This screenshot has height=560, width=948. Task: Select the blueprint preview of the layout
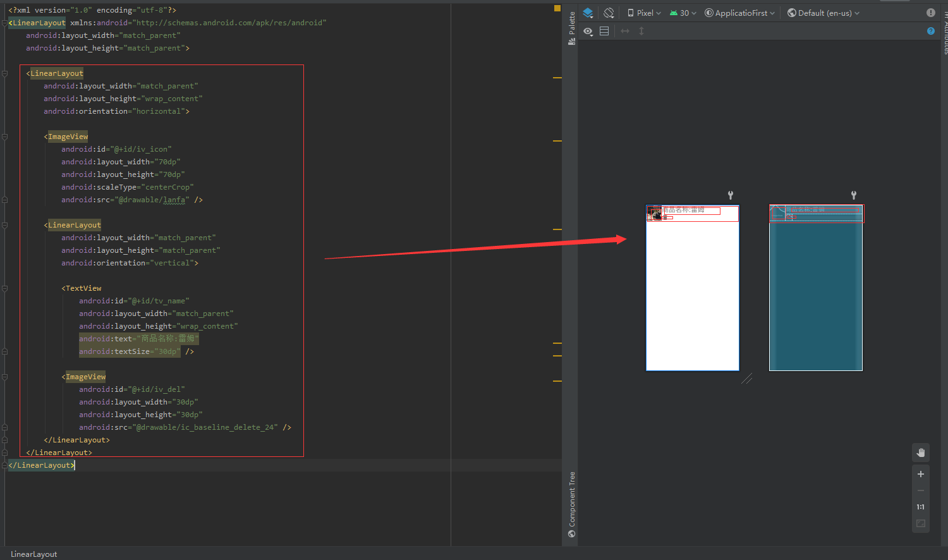(x=816, y=288)
